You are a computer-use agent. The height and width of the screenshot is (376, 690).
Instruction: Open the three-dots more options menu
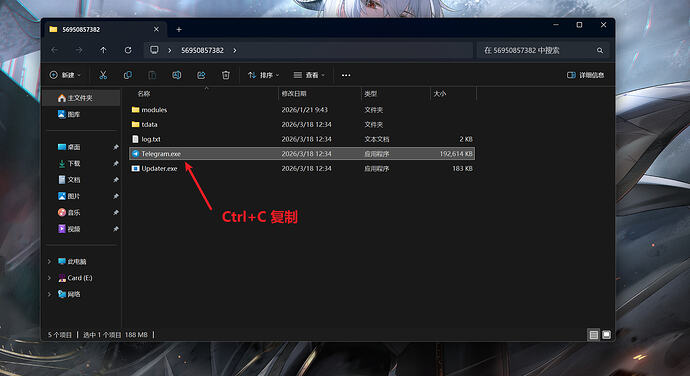346,75
